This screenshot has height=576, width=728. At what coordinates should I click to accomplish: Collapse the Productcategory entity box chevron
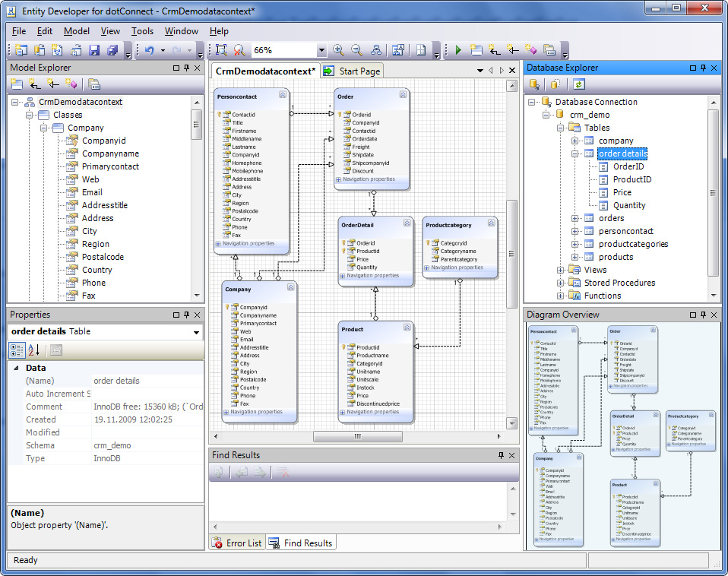point(491,223)
